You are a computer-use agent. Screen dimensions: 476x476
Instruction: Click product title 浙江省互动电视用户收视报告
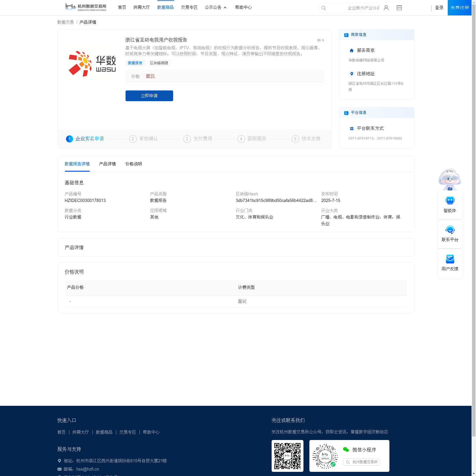(x=156, y=40)
